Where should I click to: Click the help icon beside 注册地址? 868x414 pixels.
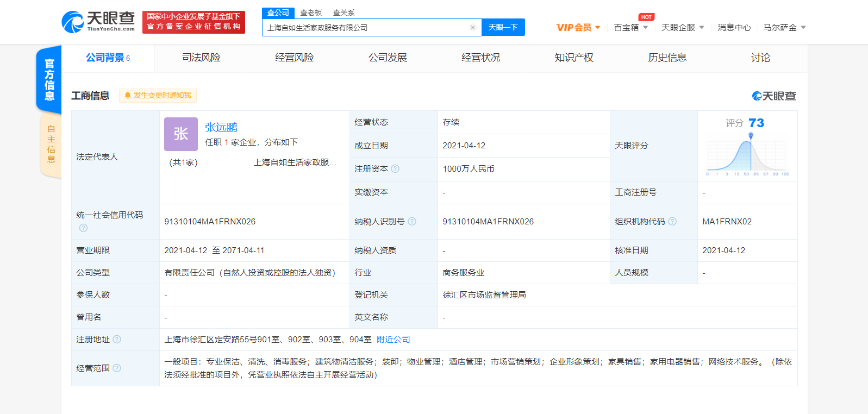(x=117, y=340)
